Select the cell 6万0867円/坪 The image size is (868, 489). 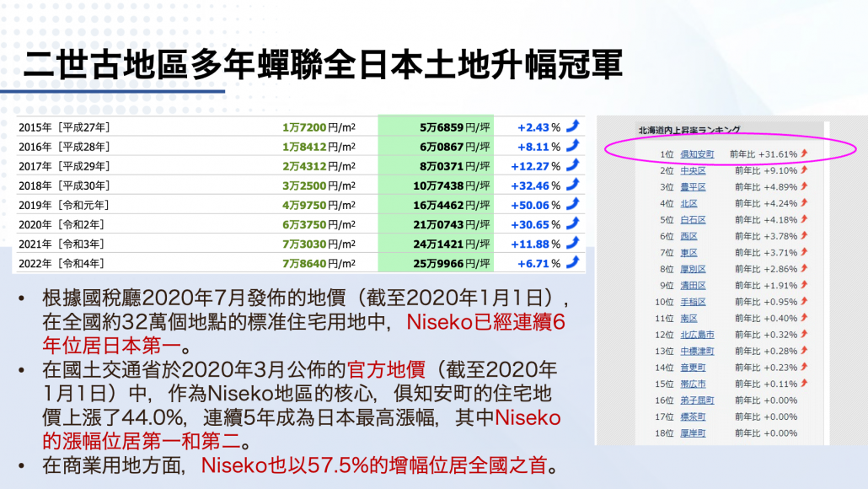(454, 147)
